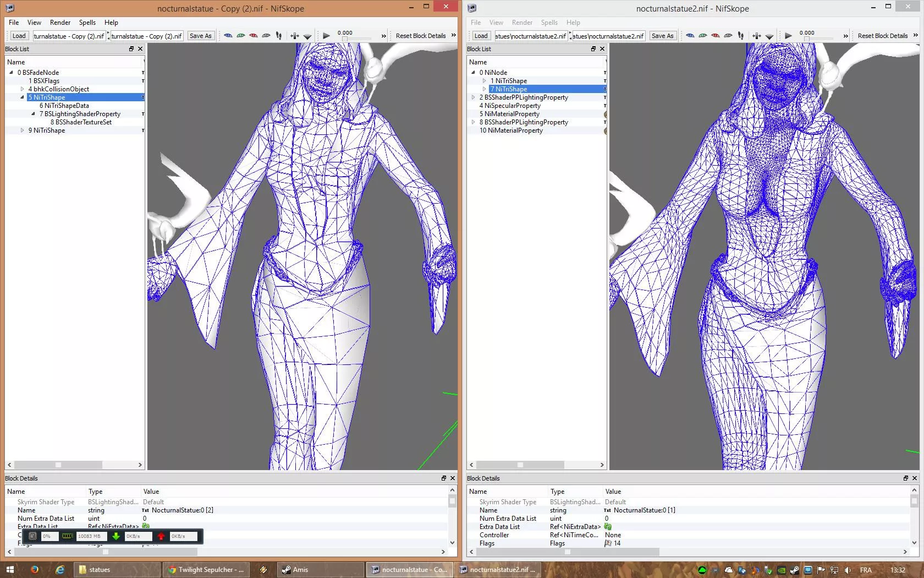Viewport: 924px width, 578px height.
Task: Select 10 NiMaterialProperty block
Action: click(x=511, y=130)
